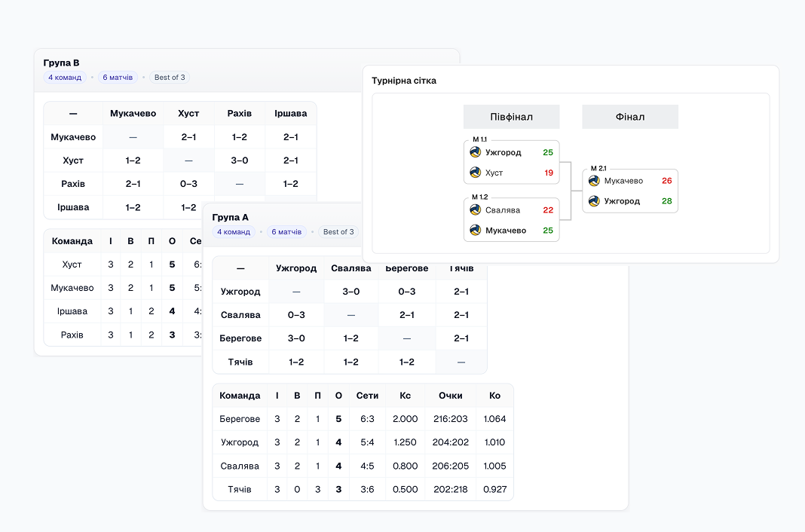
Task: Click the Сети column header in Група A
Action: 367,396
